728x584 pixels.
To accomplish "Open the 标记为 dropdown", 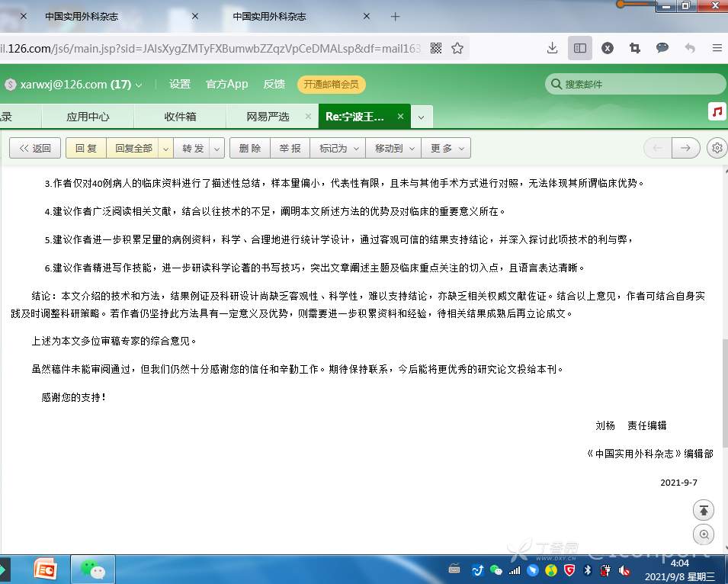I will pyautogui.click(x=337, y=149).
